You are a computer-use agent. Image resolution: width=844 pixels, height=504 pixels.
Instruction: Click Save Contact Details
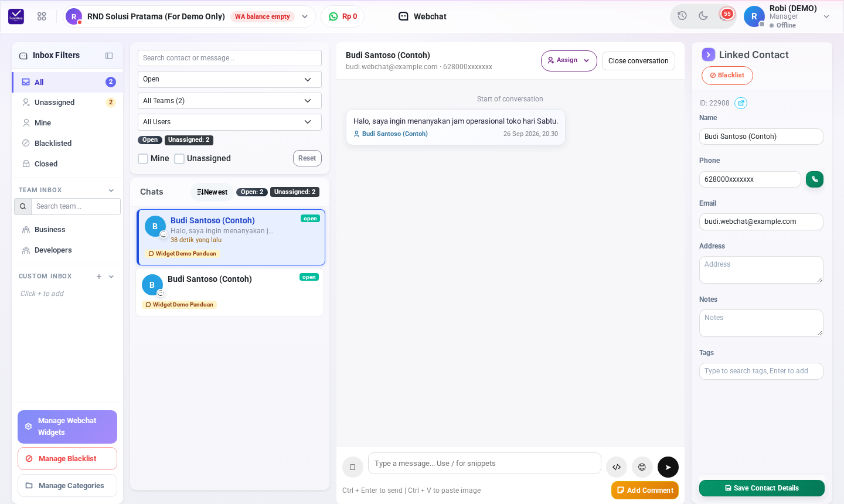[762, 488]
